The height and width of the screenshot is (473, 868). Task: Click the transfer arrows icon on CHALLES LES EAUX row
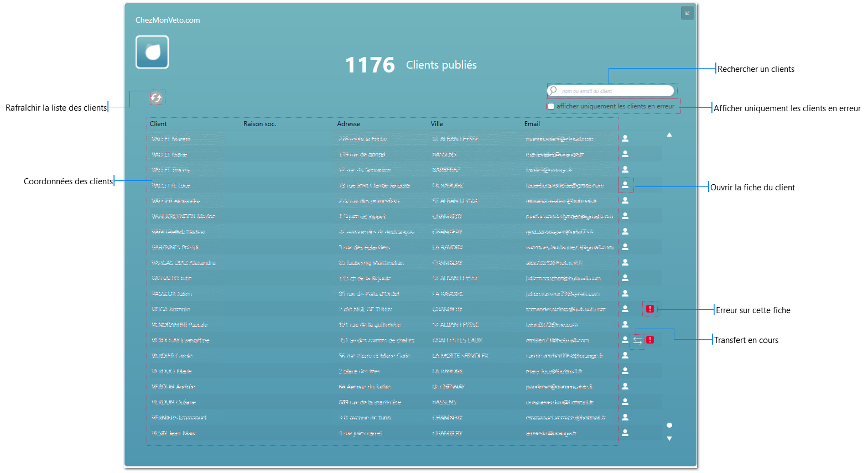point(637,341)
